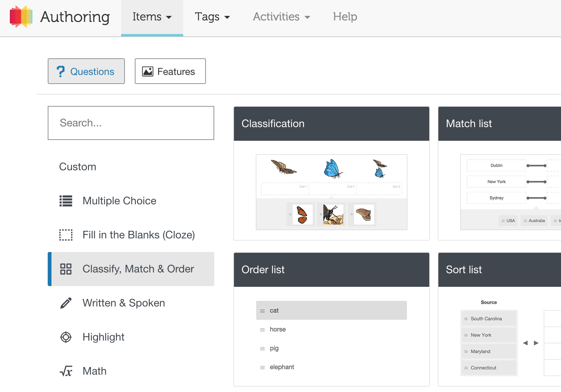
Task: Click the pig row in Order list
Action: 332,348
